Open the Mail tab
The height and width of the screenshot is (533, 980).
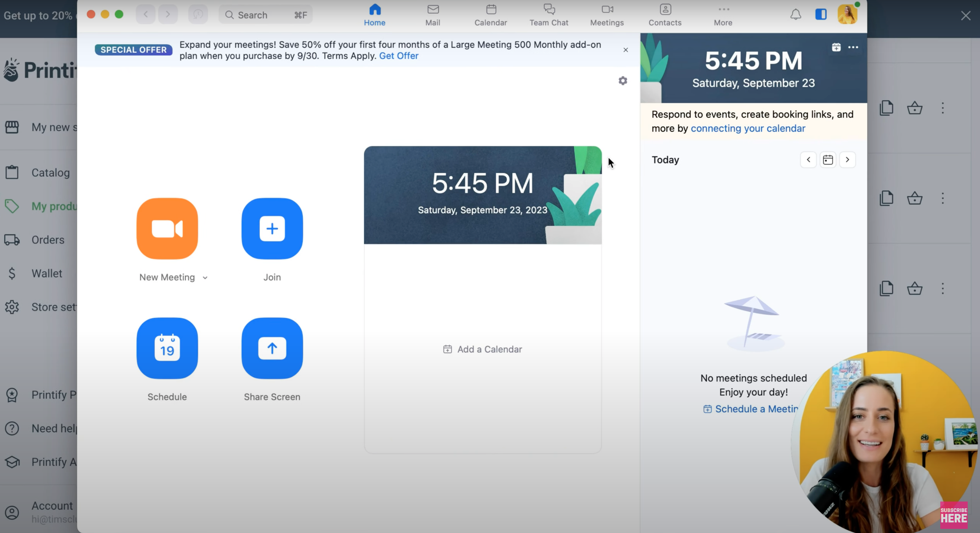433,15
